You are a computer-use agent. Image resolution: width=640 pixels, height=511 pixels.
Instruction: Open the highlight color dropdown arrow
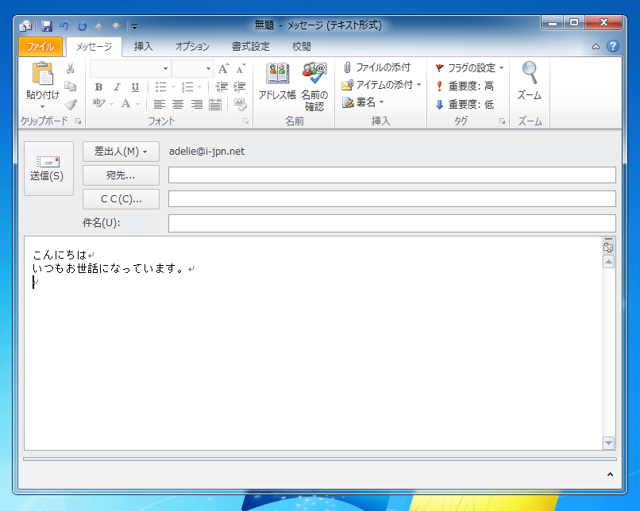click(x=111, y=104)
